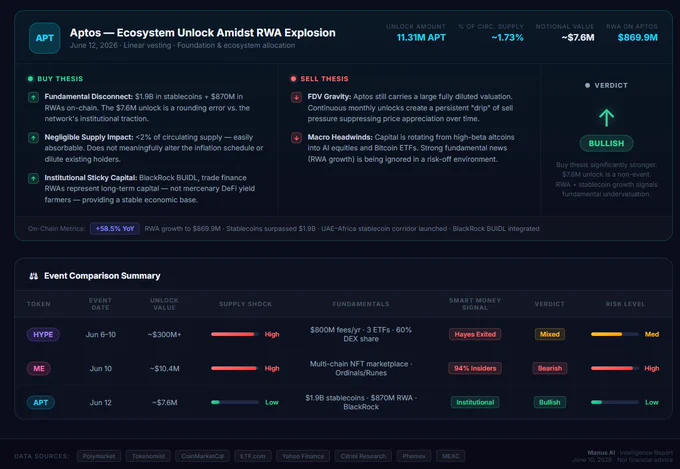Screen dimensions: 680x469
Task: Click the Med risk label in HYPE row
Action: (652, 335)
